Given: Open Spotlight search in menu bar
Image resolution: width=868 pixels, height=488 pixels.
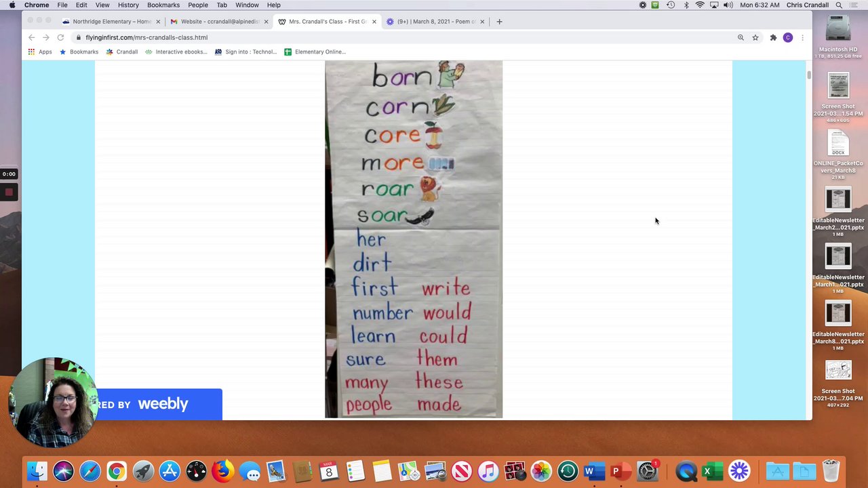Looking at the screenshot, I should (x=839, y=5).
